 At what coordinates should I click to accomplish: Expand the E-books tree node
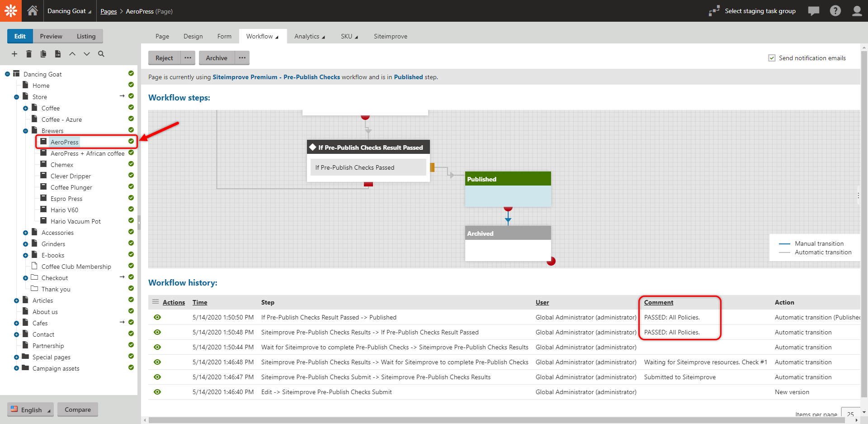coord(25,255)
